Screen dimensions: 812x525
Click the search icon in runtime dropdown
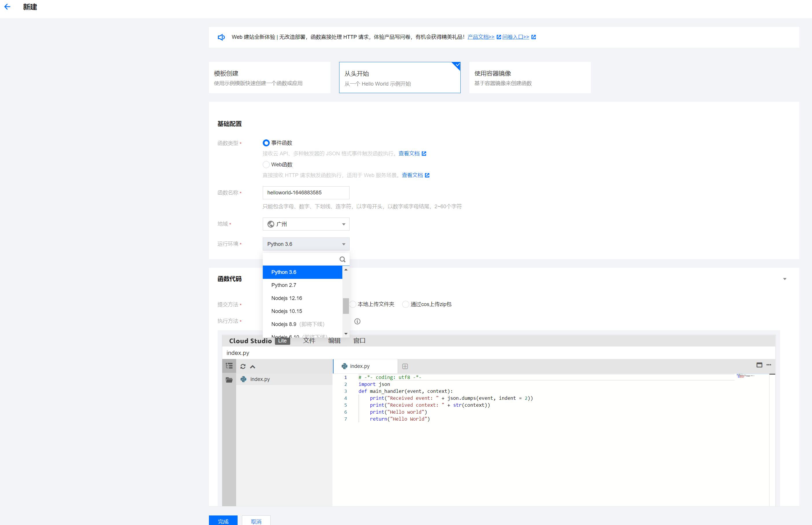pyautogui.click(x=342, y=259)
